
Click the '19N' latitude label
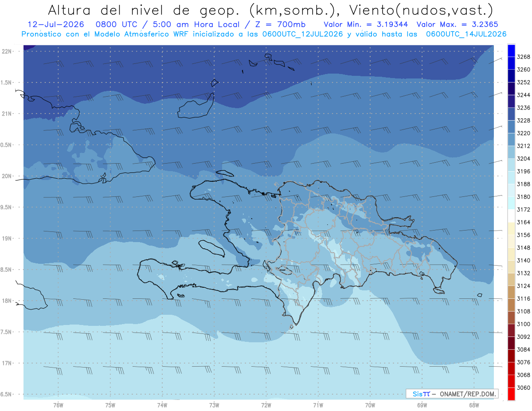pos(7,239)
